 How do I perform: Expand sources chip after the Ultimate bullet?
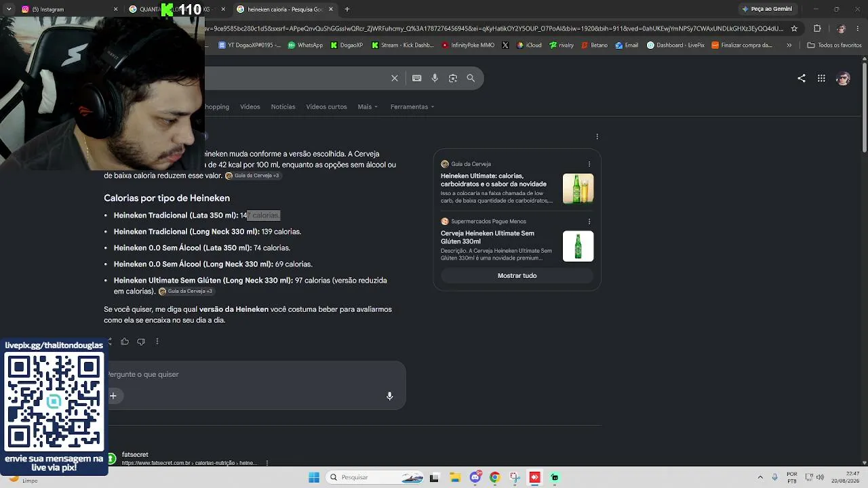pos(186,291)
